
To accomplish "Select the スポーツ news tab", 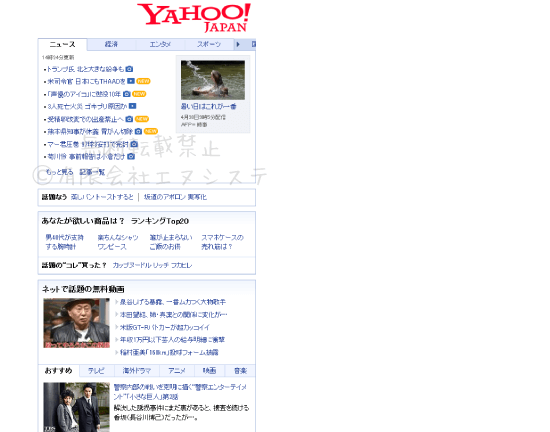I will tap(209, 44).
